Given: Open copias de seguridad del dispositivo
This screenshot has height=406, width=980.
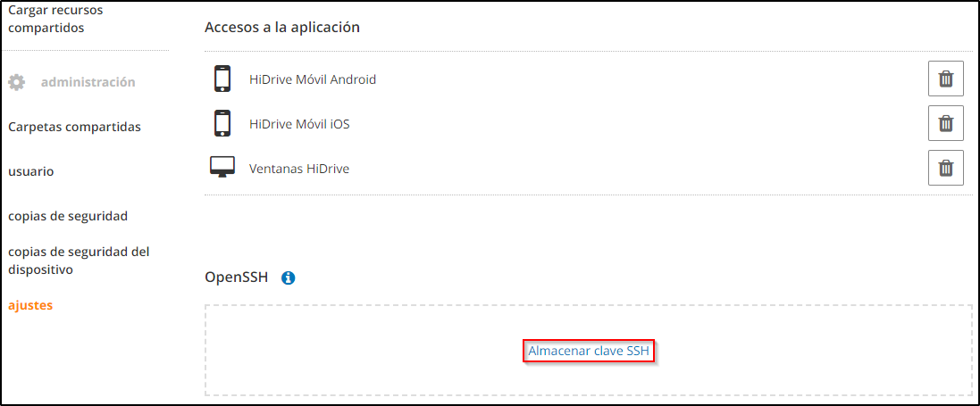Looking at the screenshot, I should (79, 261).
